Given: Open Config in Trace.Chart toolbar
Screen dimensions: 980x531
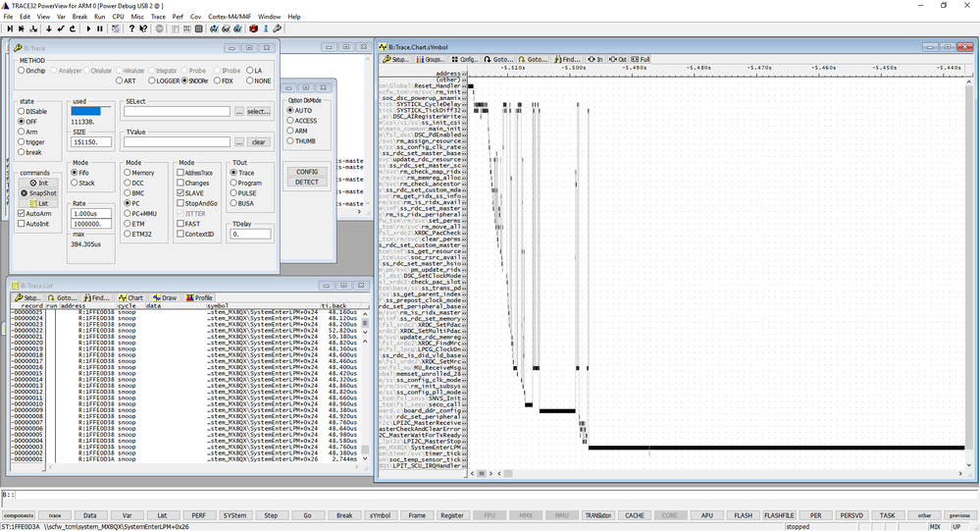Looking at the screenshot, I should coord(464,60).
